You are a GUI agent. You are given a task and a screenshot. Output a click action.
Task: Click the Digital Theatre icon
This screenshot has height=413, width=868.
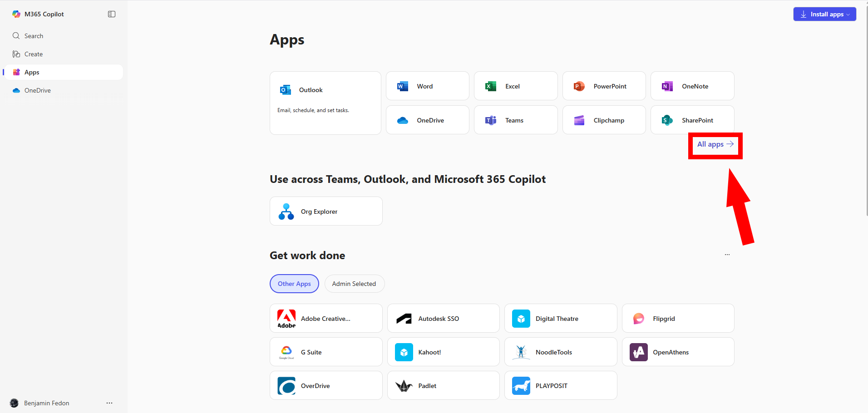521,319
